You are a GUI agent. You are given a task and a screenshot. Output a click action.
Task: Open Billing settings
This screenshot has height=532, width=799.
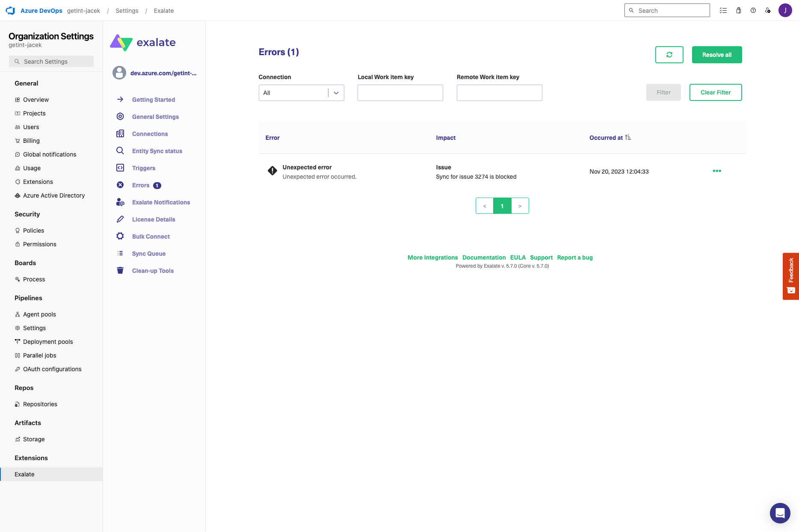click(x=31, y=141)
